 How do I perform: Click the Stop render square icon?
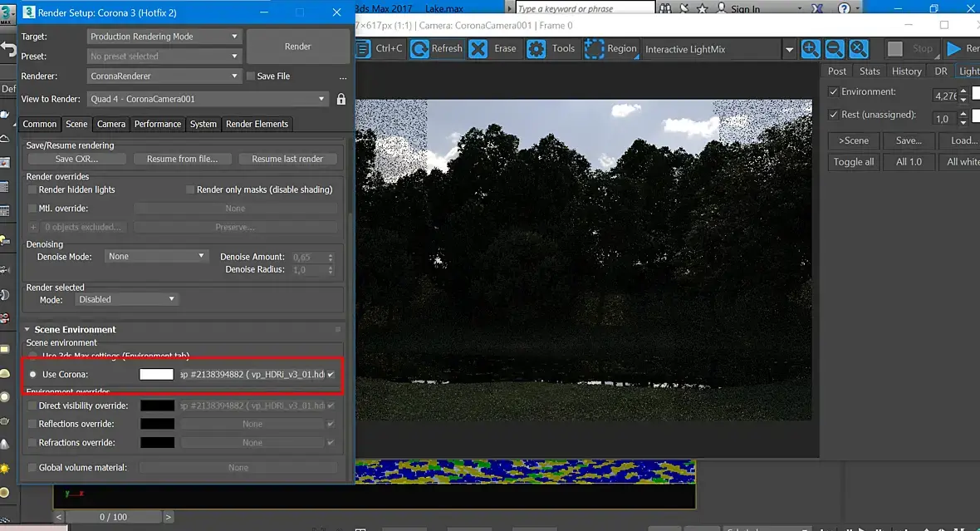(x=895, y=49)
